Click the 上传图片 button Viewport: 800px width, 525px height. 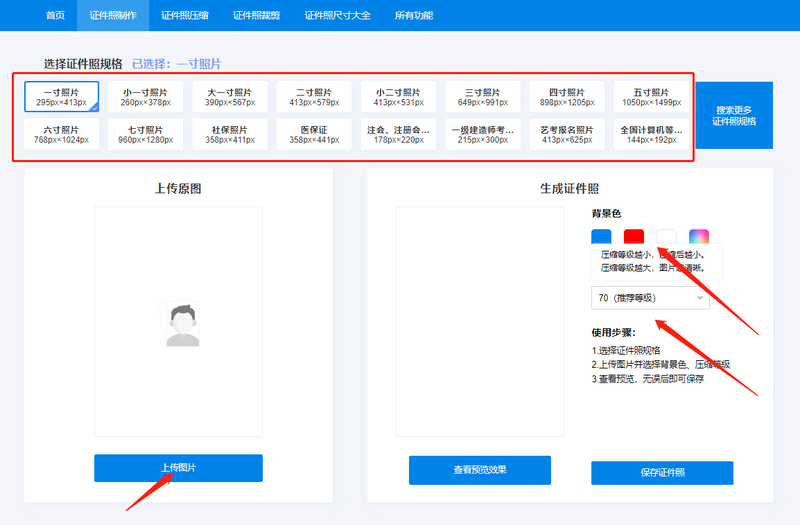(x=178, y=468)
